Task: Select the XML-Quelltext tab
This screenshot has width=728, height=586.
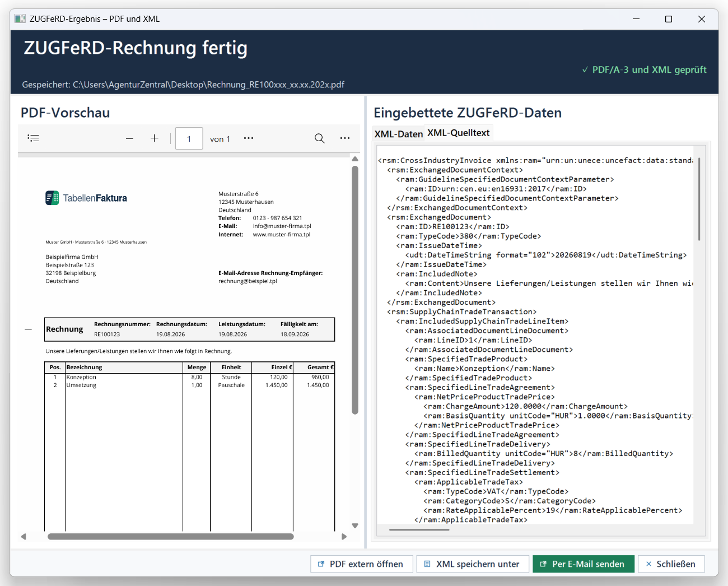Action: click(458, 133)
